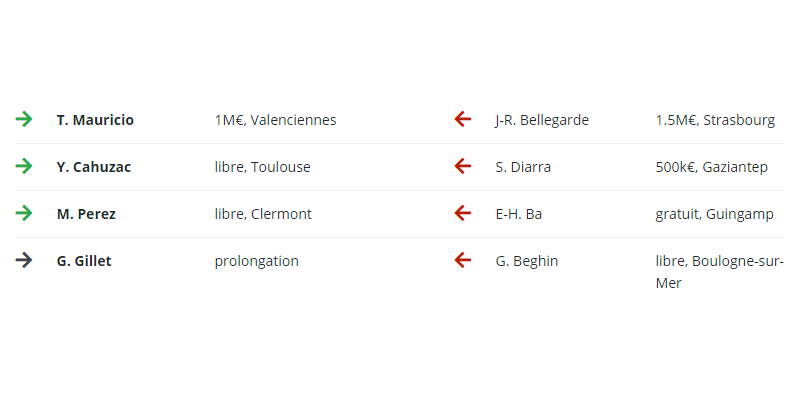Screen dimensions: 800x400
Task: Click red arrow next to S. Diarra
Action: coord(463,166)
